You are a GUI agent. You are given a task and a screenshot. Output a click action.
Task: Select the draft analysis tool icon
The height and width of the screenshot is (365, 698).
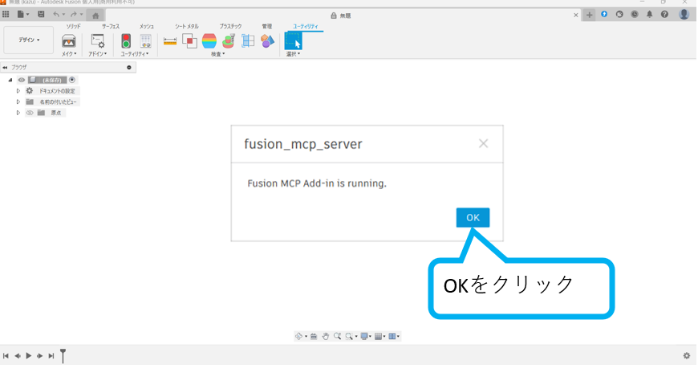(229, 41)
